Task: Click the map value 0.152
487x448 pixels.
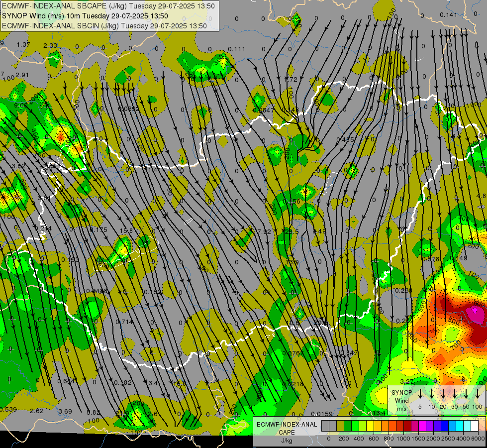Action: tap(153, 292)
